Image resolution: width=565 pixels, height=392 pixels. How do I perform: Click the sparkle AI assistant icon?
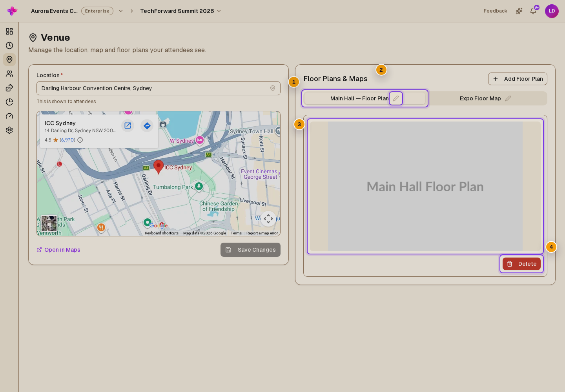pos(519,11)
